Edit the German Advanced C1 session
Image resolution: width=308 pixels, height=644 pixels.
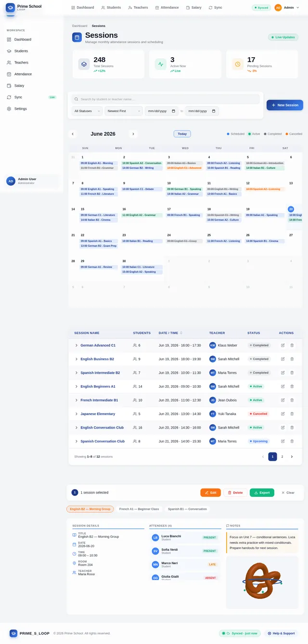[283, 345]
